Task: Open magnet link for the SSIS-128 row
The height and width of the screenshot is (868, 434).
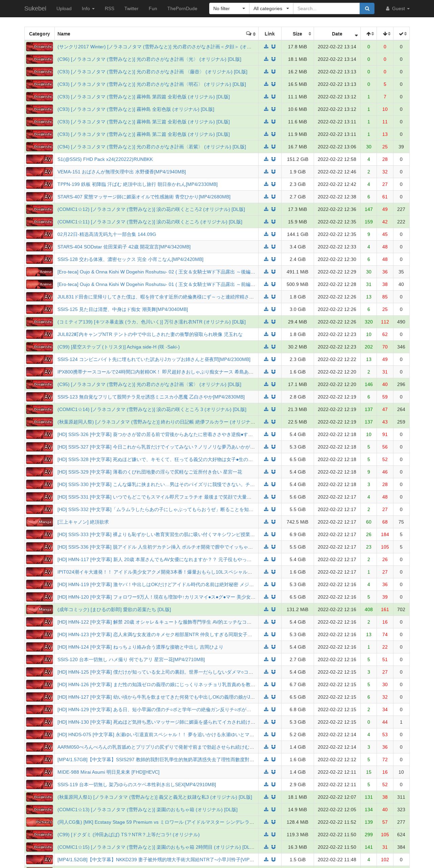Action: coord(273,259)
